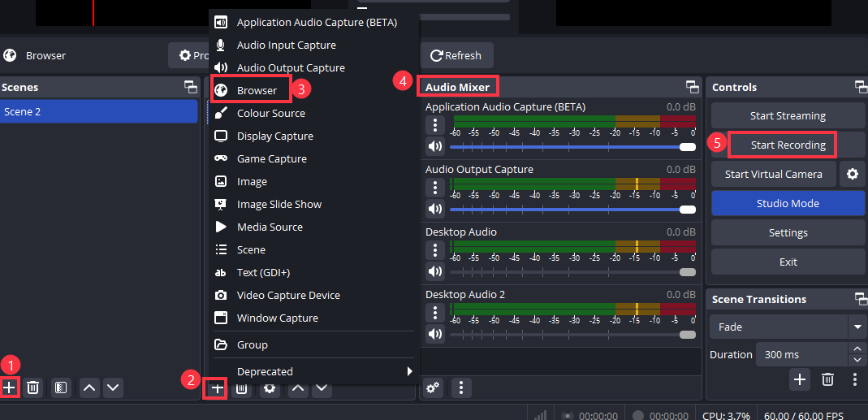Click the Refresh button

coord(456,55)
